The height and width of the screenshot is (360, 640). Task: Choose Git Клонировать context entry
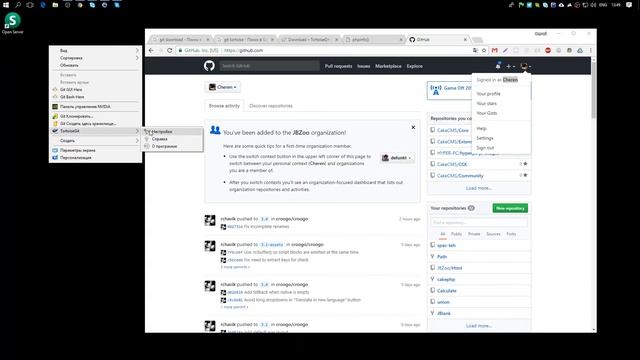coord(95,116)
